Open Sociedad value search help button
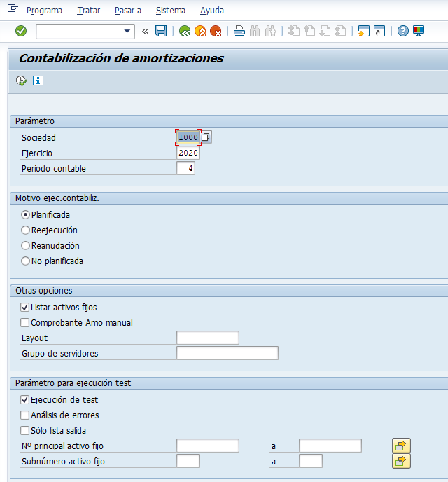Image resolution: width=448 pixels, height=482 pixels. pos(206,137)
